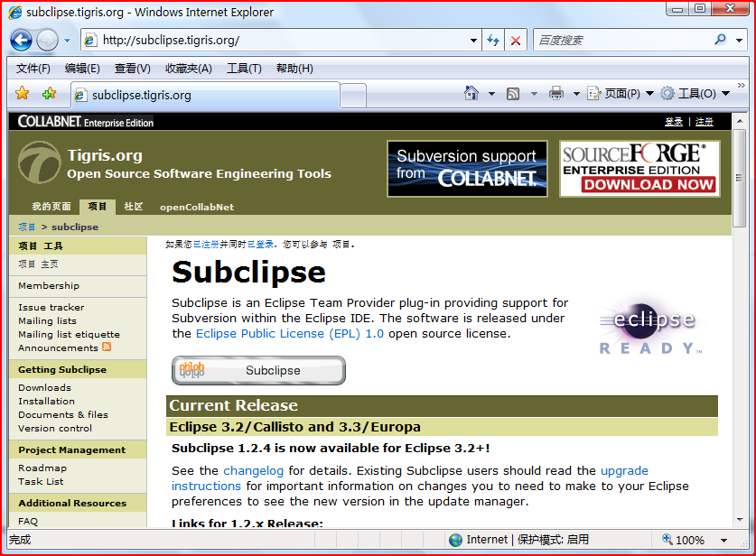
Task: Open a new blank tab
Action: click(353, 96)
